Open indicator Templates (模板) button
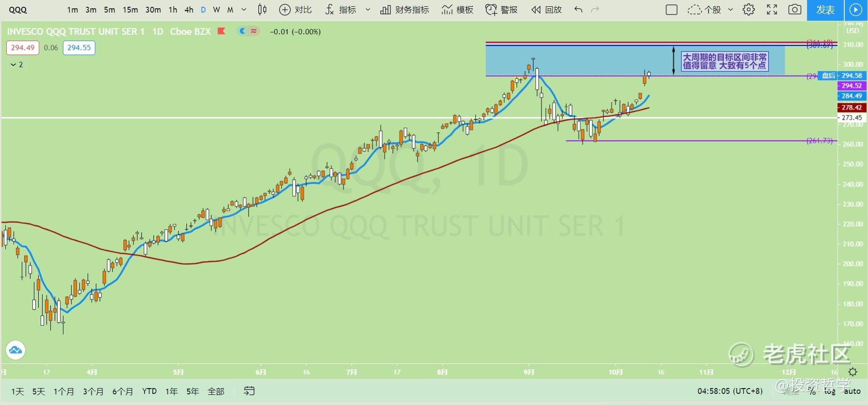This screenshot has height=405, width=868. tap(457, 10)
